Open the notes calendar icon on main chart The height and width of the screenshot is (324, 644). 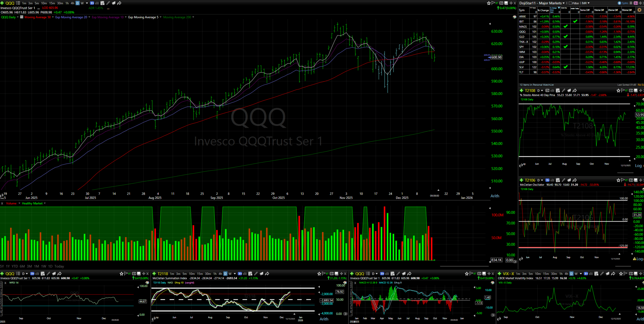(x=103, y=3)
